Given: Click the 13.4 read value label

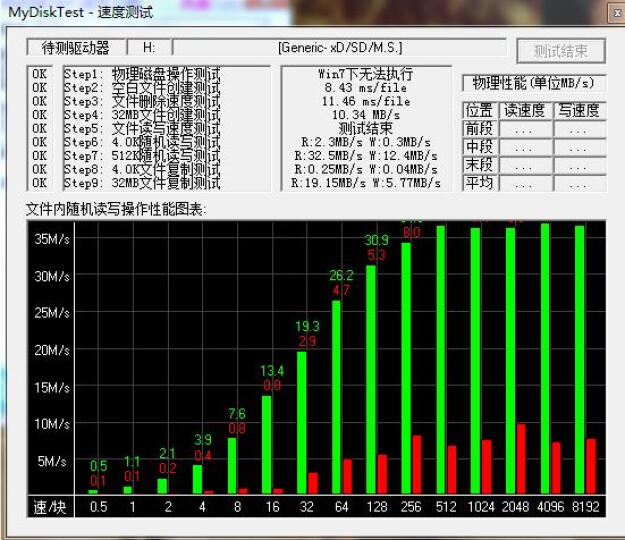Looking at the screenshot, I should click(x=272, y=371).
